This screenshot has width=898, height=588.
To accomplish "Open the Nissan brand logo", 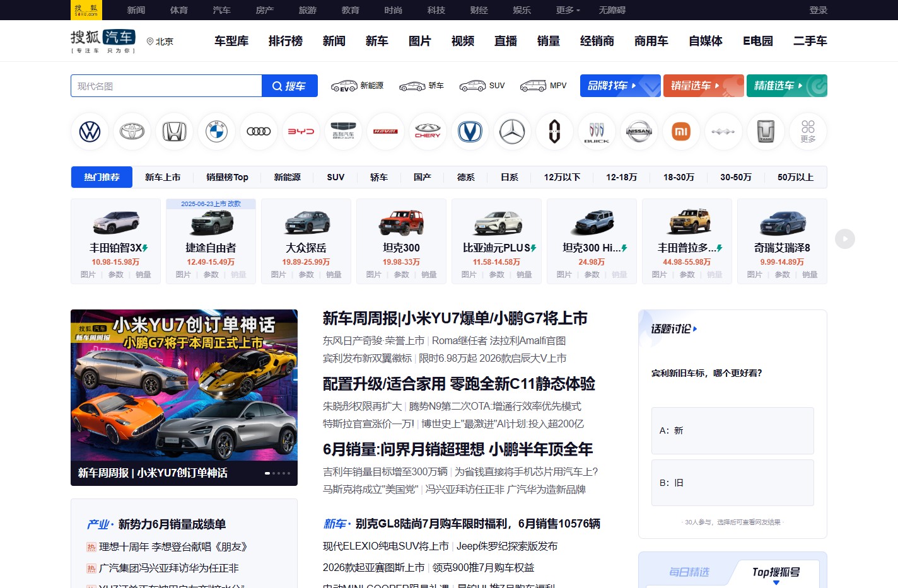I will click(639, 132).
